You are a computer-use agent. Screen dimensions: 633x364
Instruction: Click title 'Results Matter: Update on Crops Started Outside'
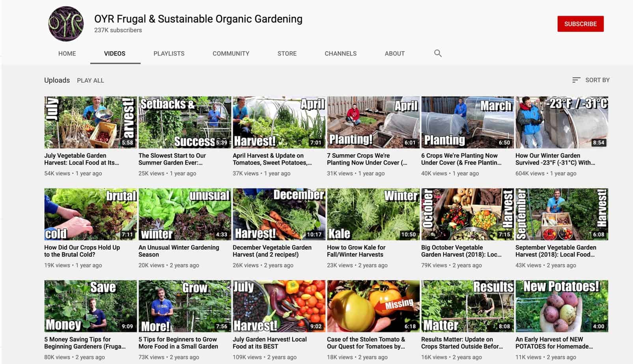pyautogui.click(x=462, y=343)
